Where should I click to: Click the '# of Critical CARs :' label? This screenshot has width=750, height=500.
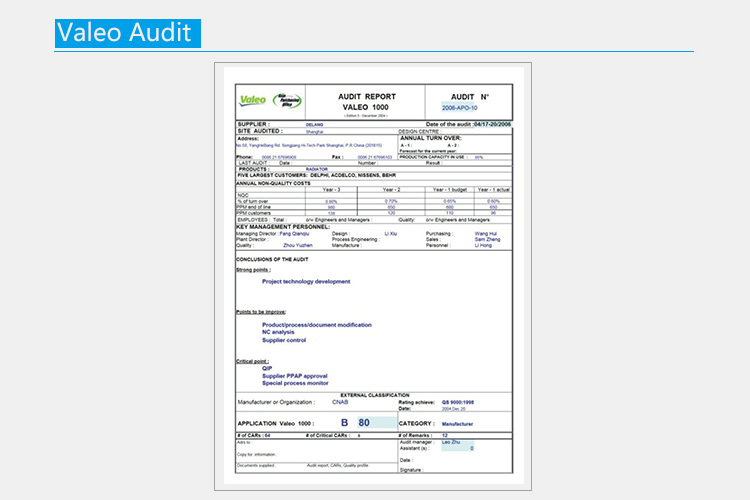click(328, 435)
